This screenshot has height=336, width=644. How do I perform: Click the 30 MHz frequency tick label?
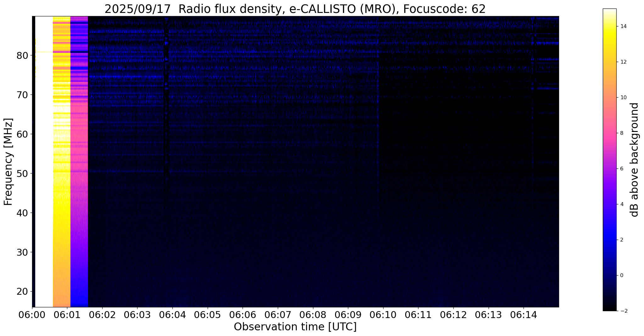pyautogui.click(x=22, y=253)
